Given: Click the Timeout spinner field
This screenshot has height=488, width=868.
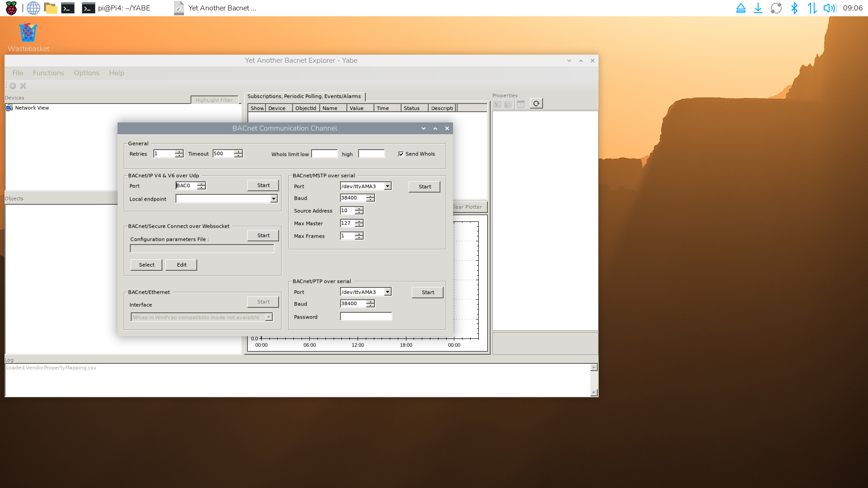Looking at the screenshot, I should [x=228, y=154].
